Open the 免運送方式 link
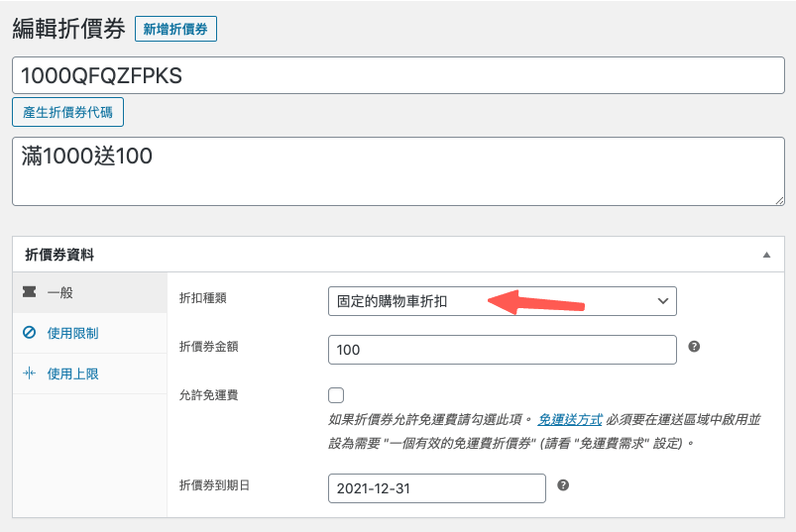 [570, 420]
